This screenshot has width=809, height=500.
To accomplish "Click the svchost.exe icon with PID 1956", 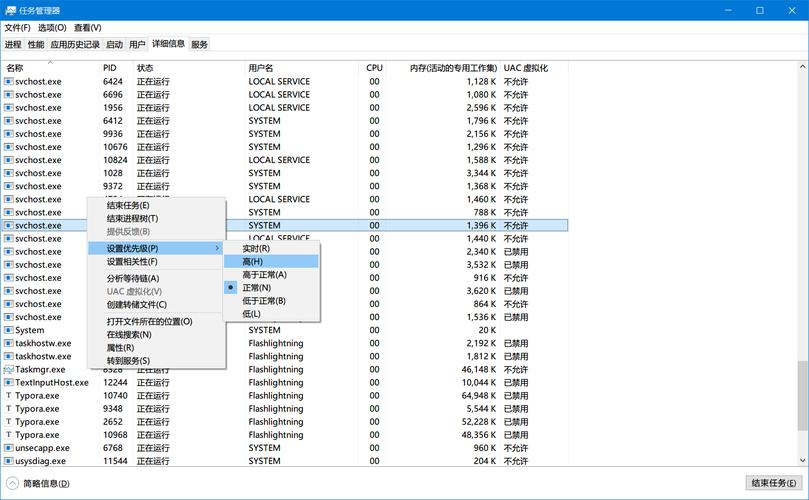I will (x=9, y=108).
